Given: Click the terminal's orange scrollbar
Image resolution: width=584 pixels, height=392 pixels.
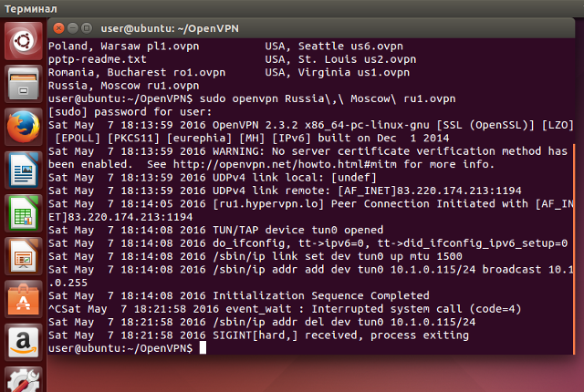Looking at the screenshot, I should (x=574, y=249).
